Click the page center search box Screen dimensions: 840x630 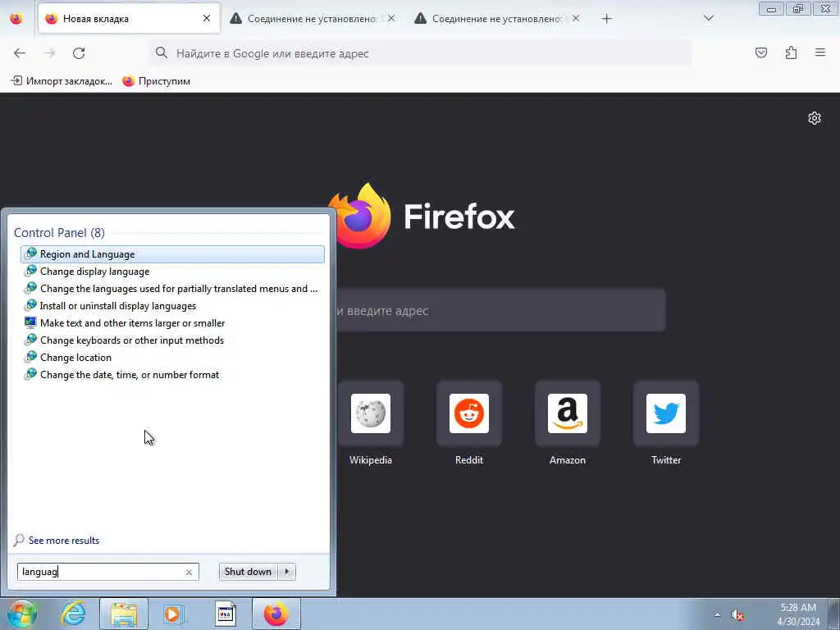pyautogui.click(x=501, y=310)
